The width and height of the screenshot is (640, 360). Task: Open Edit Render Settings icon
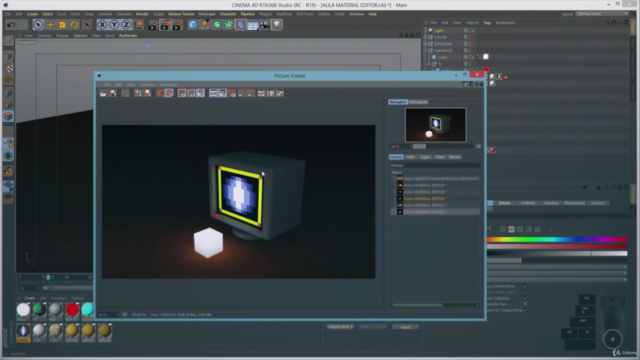pyautogui.click(x=177, y=25)
